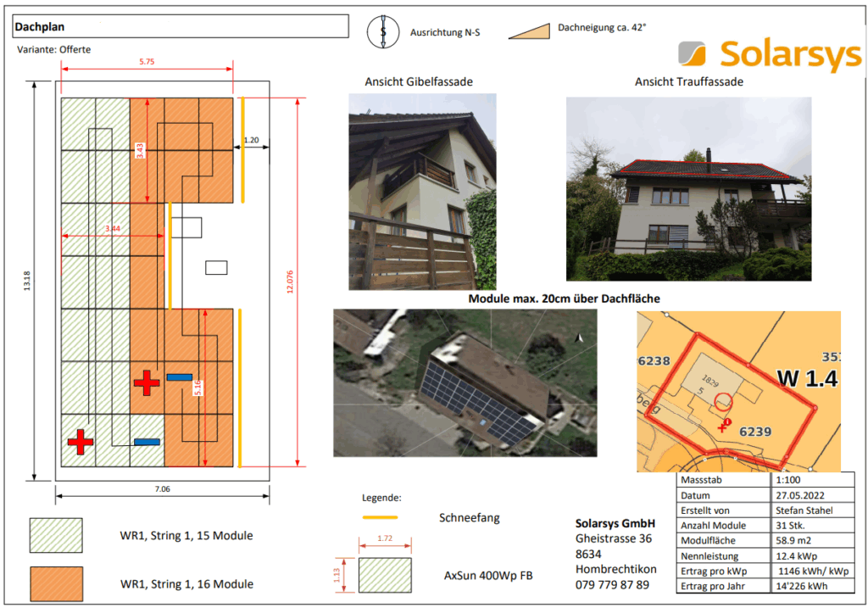Click the phone number 079 779 87 89
Screen dimensions: 868x608
click(612, 585)
